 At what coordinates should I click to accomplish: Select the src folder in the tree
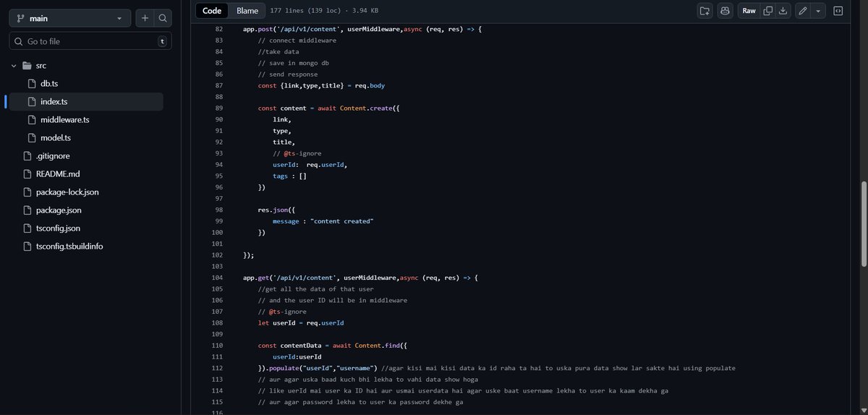41,66
